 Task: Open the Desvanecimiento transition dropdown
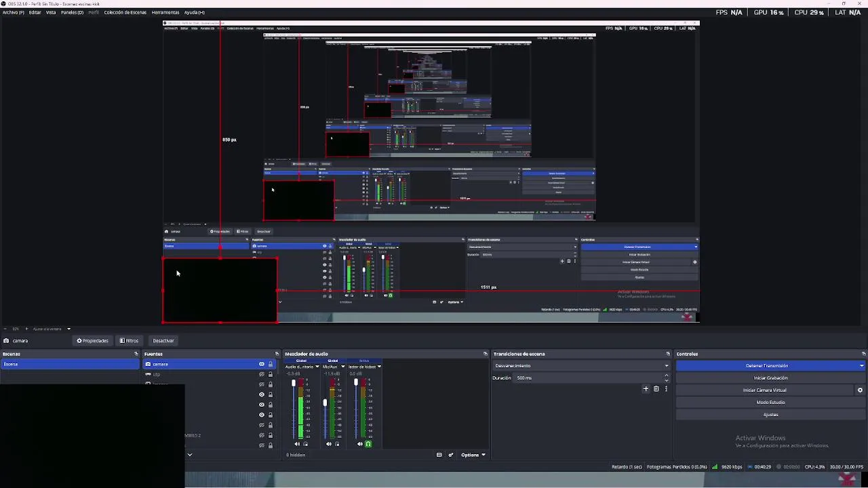581,366
